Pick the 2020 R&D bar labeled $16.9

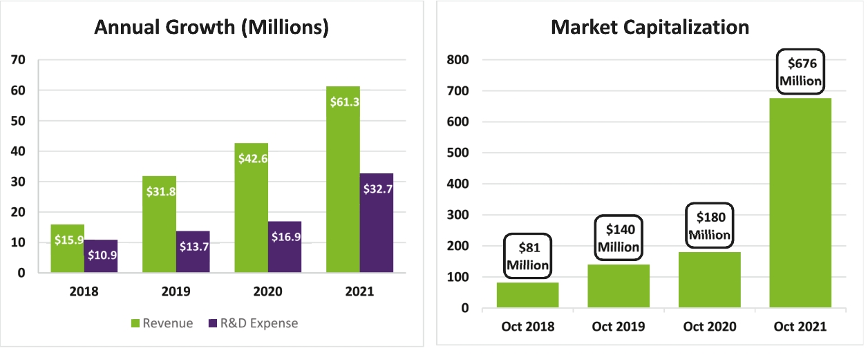pyautogui.click(x=285, y=247)
